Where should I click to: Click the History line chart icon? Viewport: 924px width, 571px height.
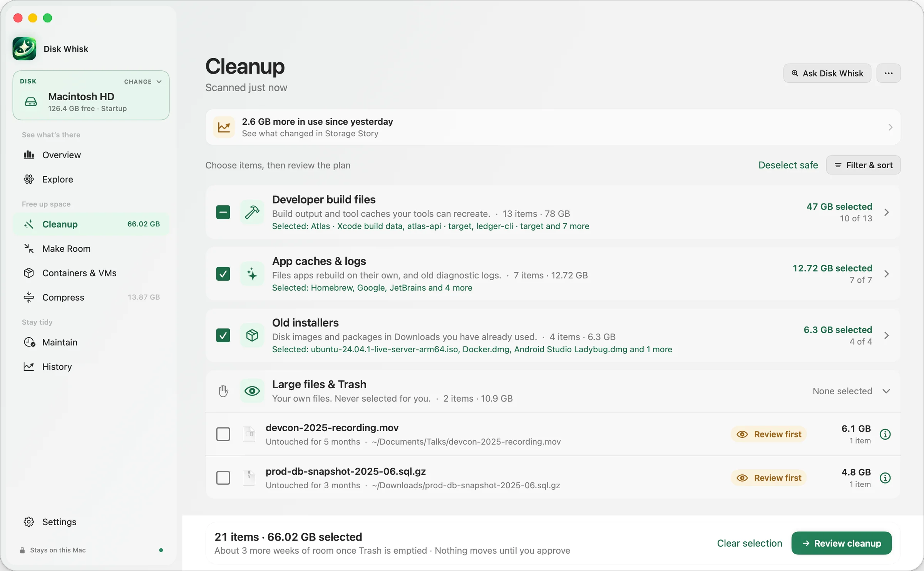pyautogui.click(x=29, y=366)
